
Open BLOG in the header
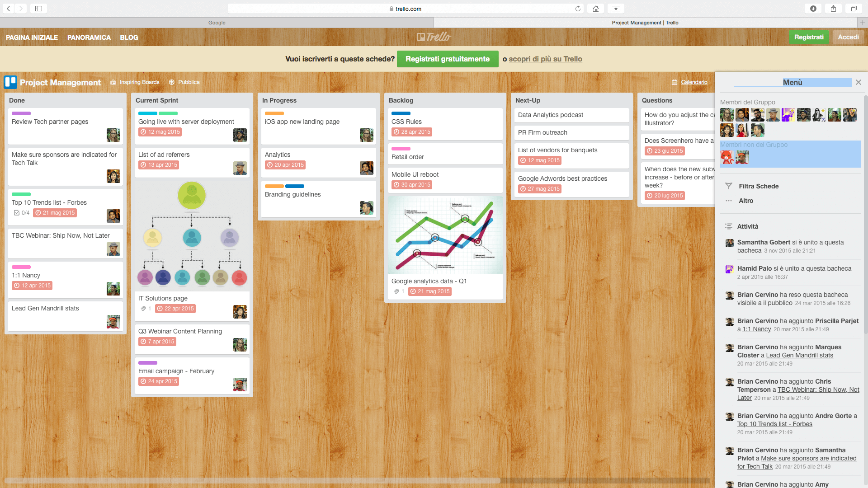coord(129,38)
